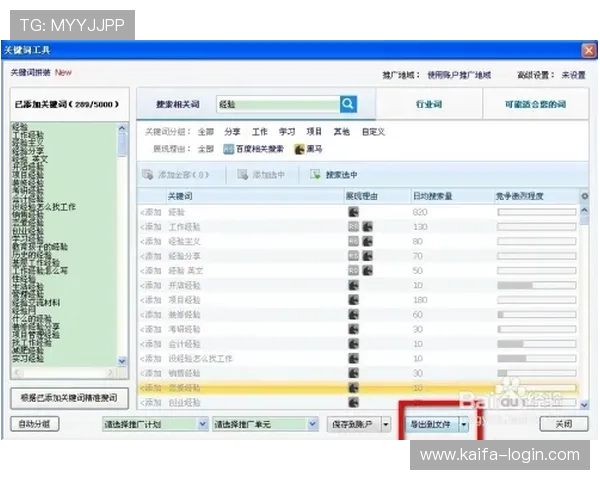Click horse icon in 经验 英文 row
This screenshot has width=600, height=480.
pyautogui.click(x=368, y=271)
